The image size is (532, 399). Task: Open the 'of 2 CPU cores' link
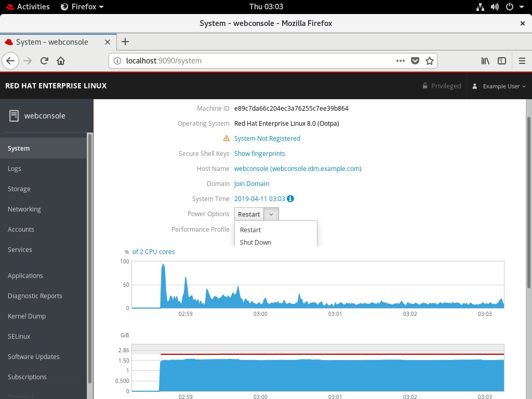tap(154, 252)
